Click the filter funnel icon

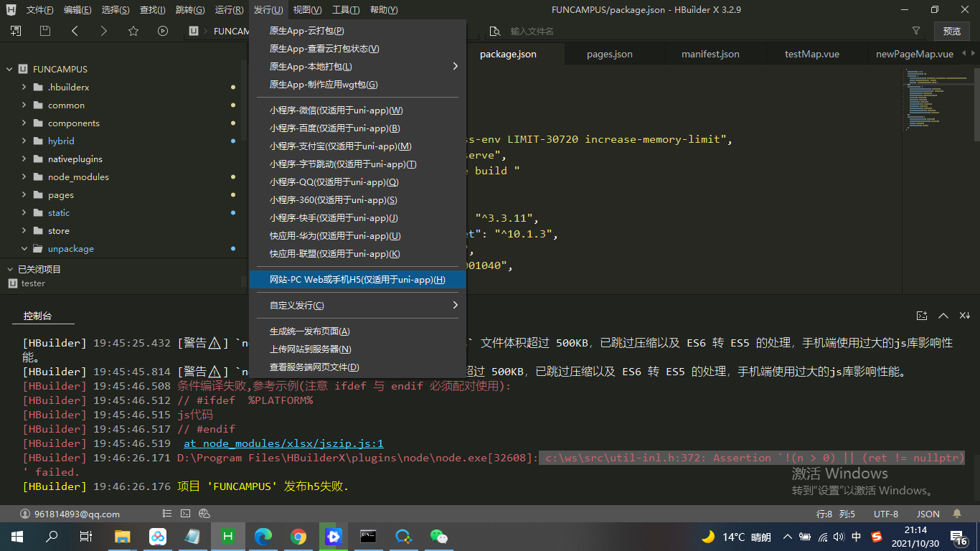pos(916,31)
